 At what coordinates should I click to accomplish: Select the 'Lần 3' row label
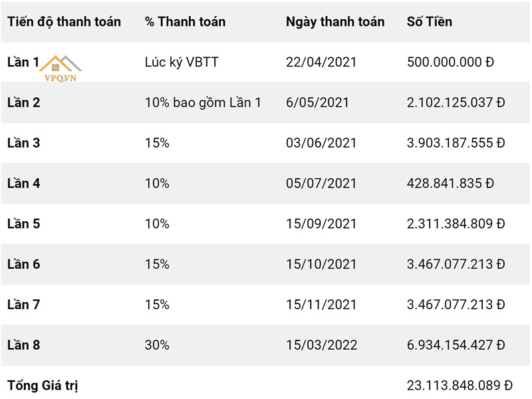tap(24, 143)
